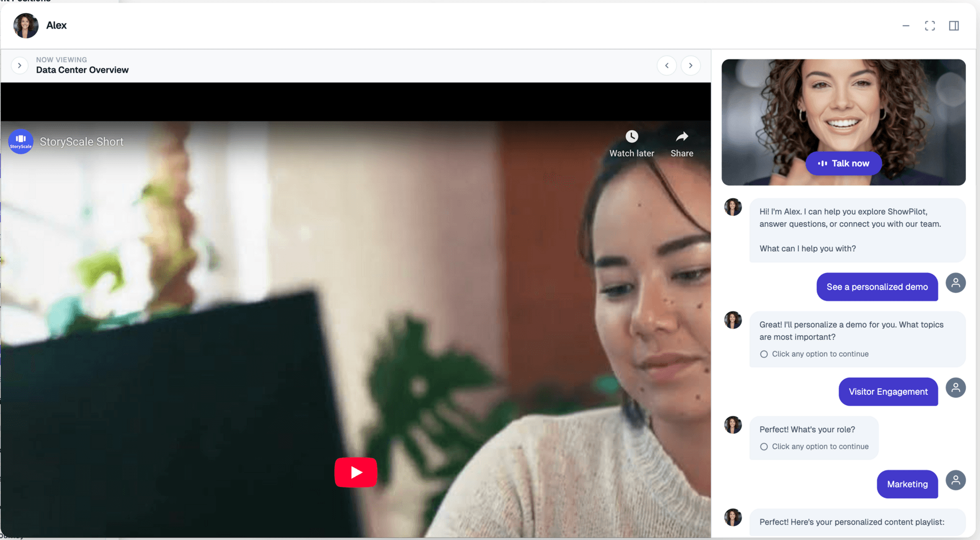The width and height of the screenshot is (980, 540).
Task: Play the StoryScale Short video
Action: (x=356, y=472)
